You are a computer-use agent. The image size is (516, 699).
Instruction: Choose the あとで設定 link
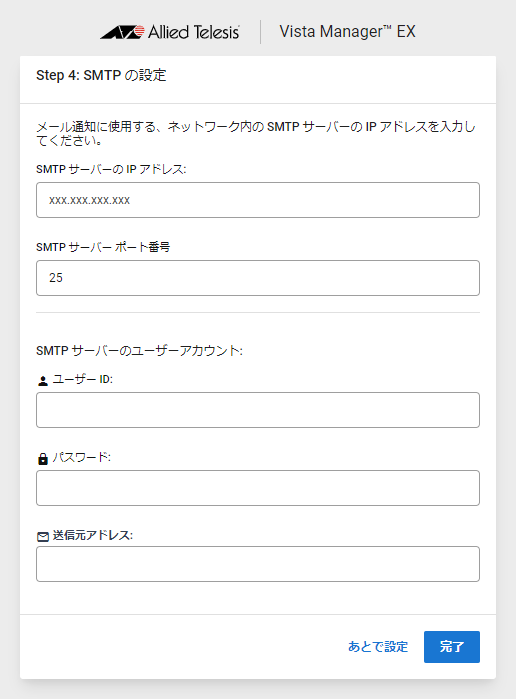[x=378, y=647]
